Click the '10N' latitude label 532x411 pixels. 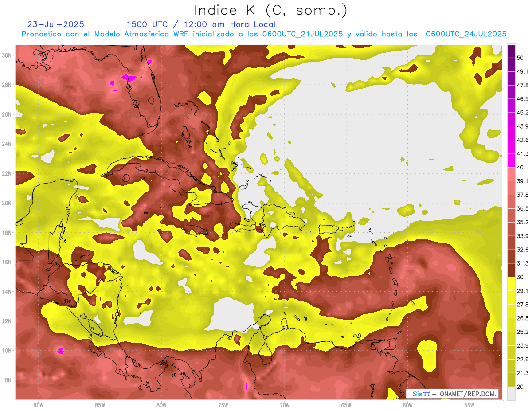[x=6, y=351]
